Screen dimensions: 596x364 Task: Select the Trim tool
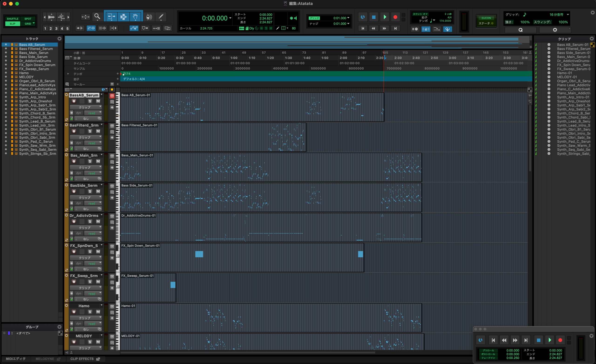[x=111, y=17]
